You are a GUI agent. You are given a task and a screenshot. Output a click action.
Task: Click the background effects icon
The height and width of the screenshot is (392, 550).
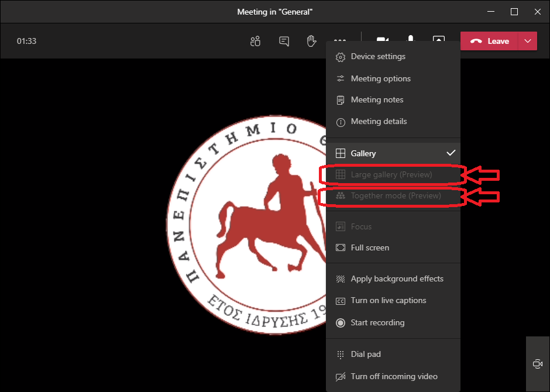coord(341,279)
